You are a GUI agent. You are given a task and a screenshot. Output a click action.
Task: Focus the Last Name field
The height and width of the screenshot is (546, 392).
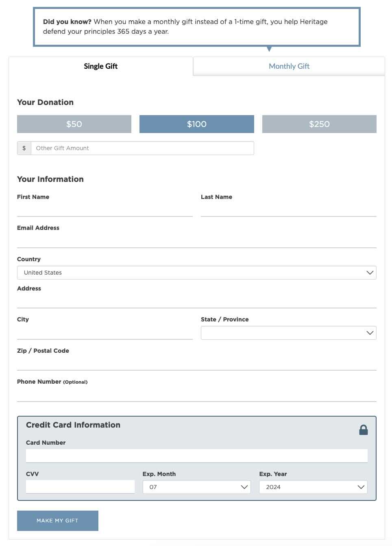[x=289, y=210]
